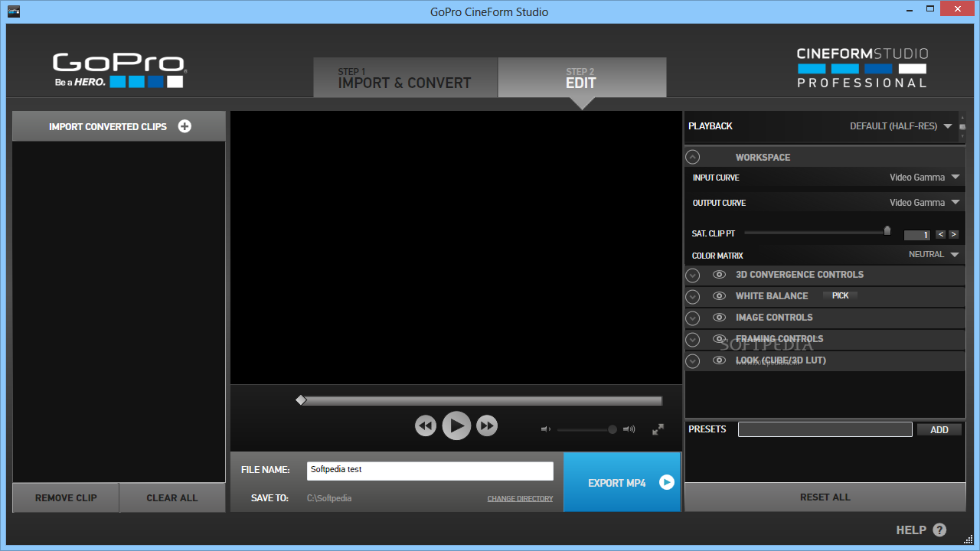980x551 pixels.
Task: Open the Input Curve dropdown
Action: click(924, 178)
